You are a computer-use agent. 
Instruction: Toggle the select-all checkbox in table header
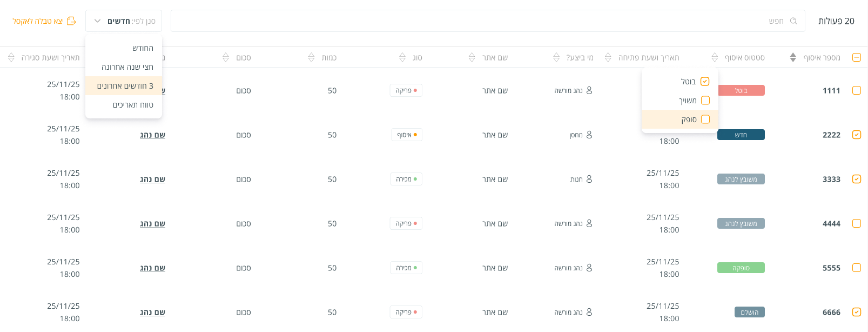(x=857, y=57)
